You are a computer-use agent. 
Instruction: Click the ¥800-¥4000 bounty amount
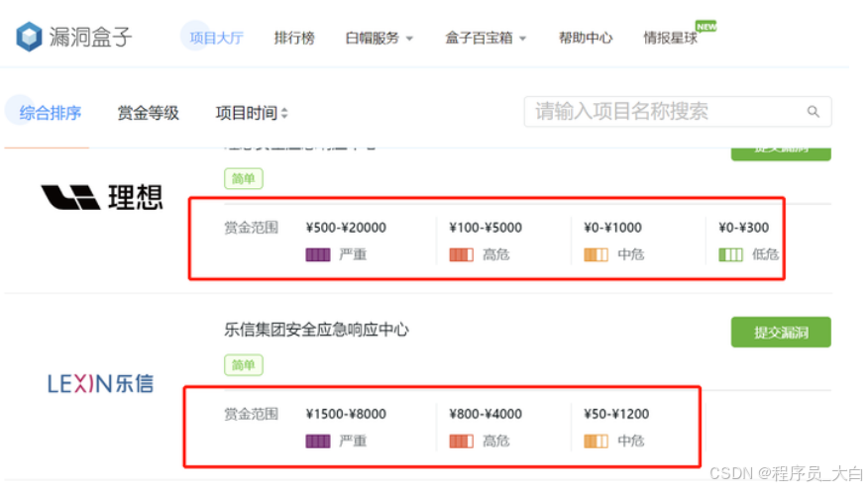(x=486, y=414)
